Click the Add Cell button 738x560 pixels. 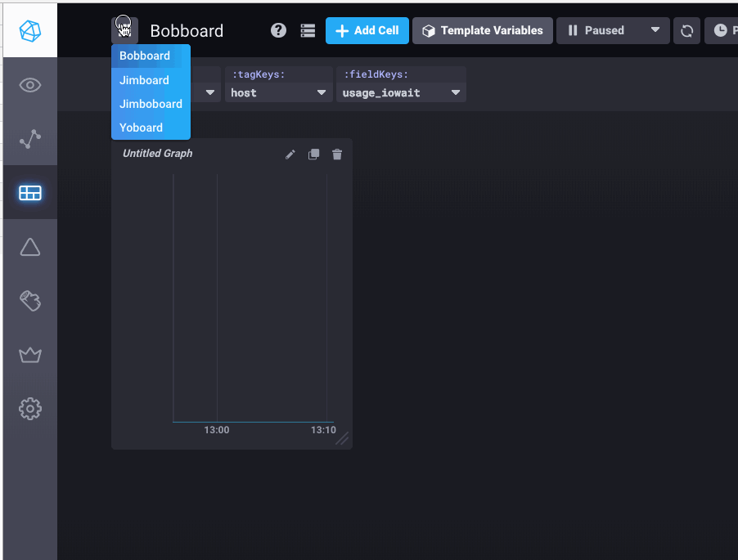click(x=367, y=30)
